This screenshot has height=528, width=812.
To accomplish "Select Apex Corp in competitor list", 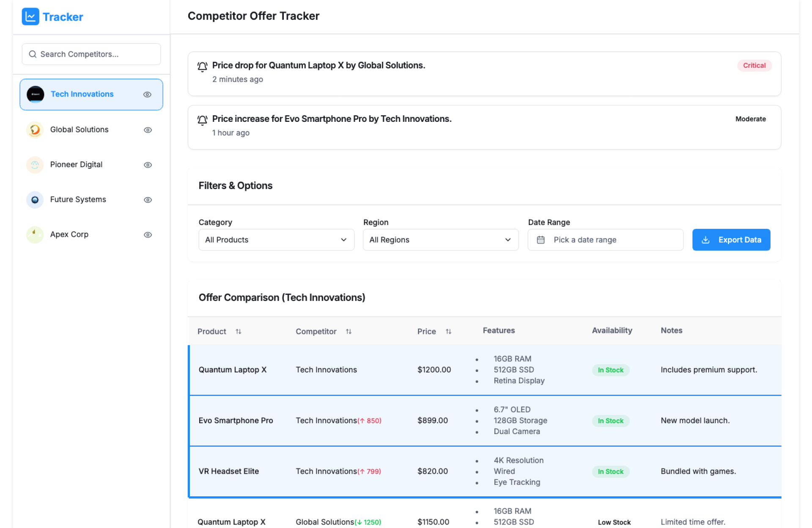I will (69, 235).
